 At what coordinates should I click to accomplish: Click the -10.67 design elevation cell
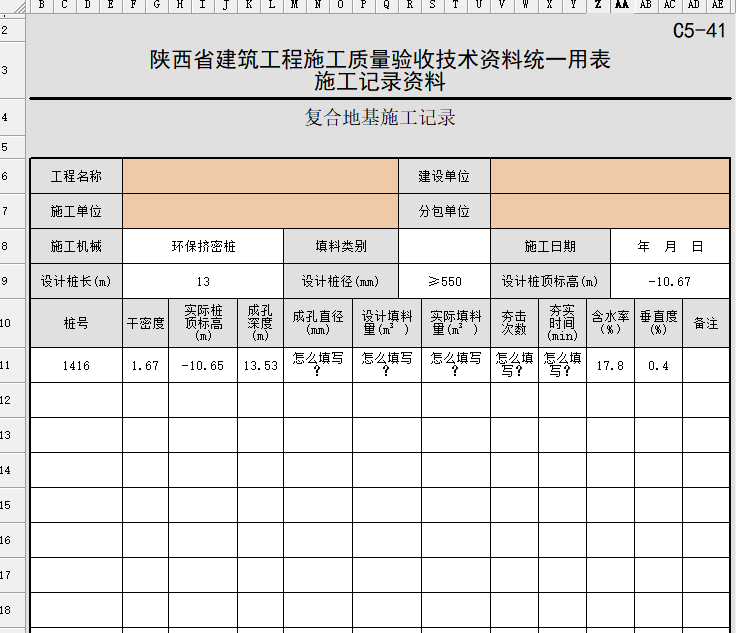(670, 282)
